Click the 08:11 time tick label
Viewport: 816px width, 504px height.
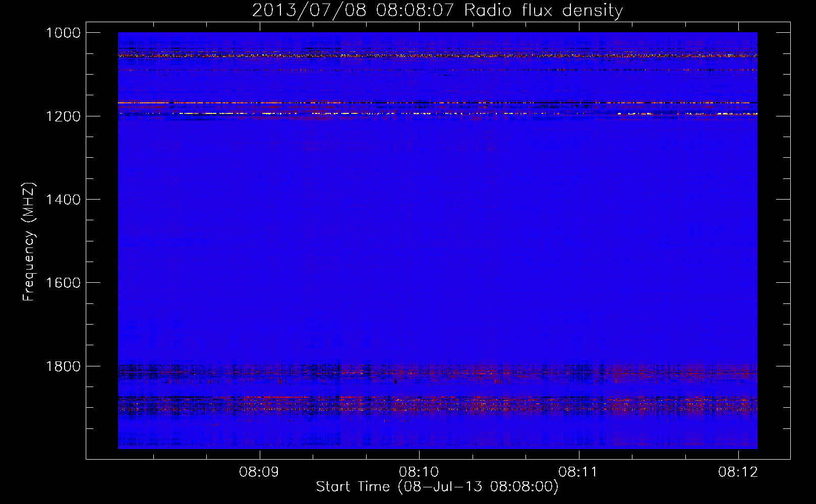(578, 472)
